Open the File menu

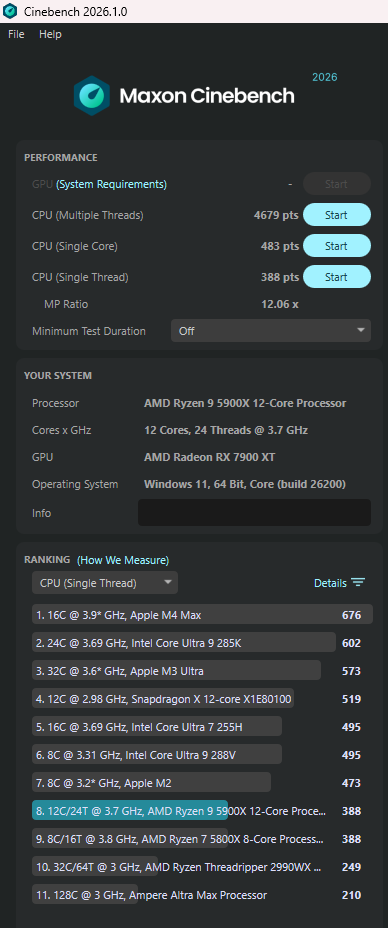pyautogui.click(x=16, y=34)
